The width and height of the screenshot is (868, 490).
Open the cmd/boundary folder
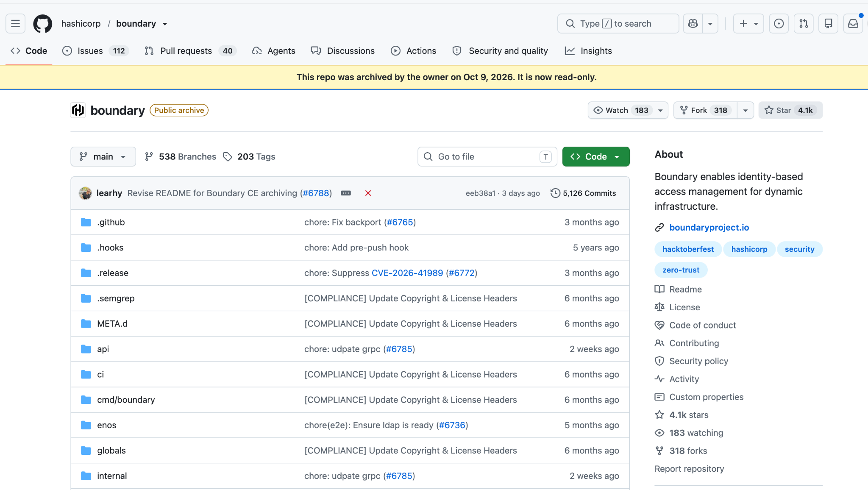tap(126, 400)
